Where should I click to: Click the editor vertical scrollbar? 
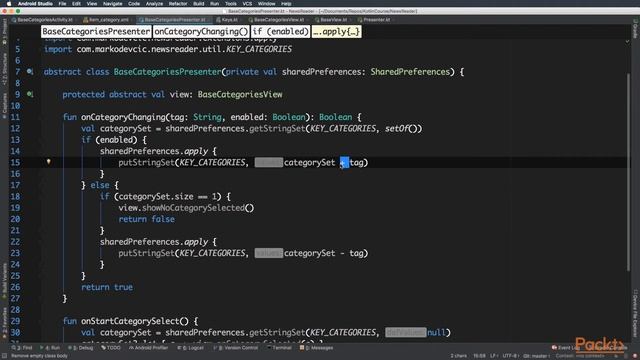point(629,171)
